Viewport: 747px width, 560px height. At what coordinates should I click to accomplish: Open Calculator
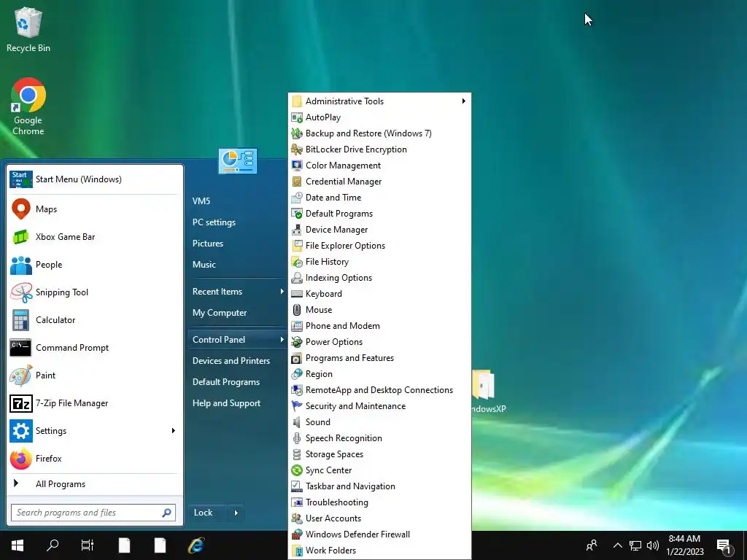point(94,320)
